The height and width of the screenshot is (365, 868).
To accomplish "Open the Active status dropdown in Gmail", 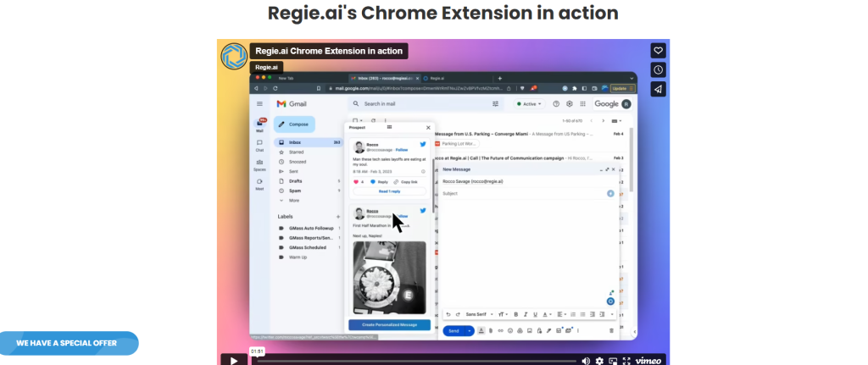I will 529,104.
